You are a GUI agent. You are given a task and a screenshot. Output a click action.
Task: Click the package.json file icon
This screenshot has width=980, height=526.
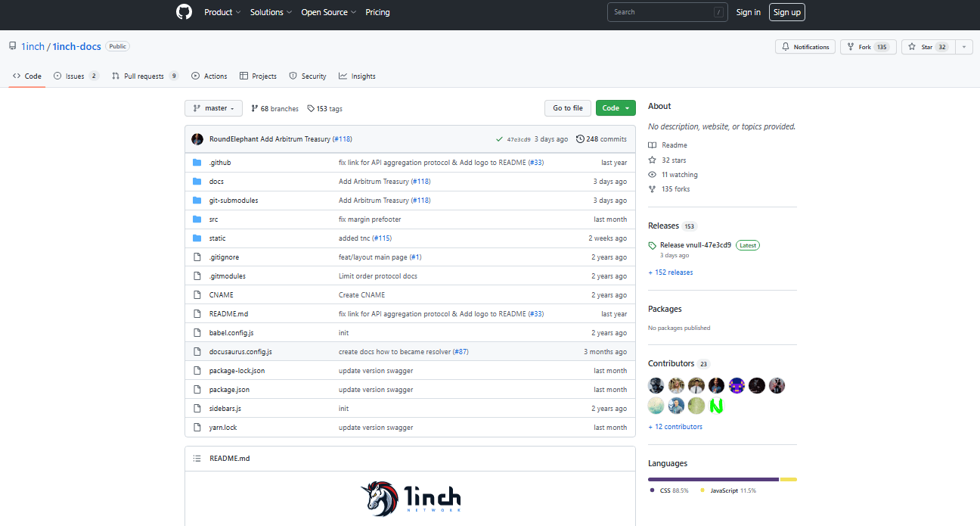pos(197,390)
